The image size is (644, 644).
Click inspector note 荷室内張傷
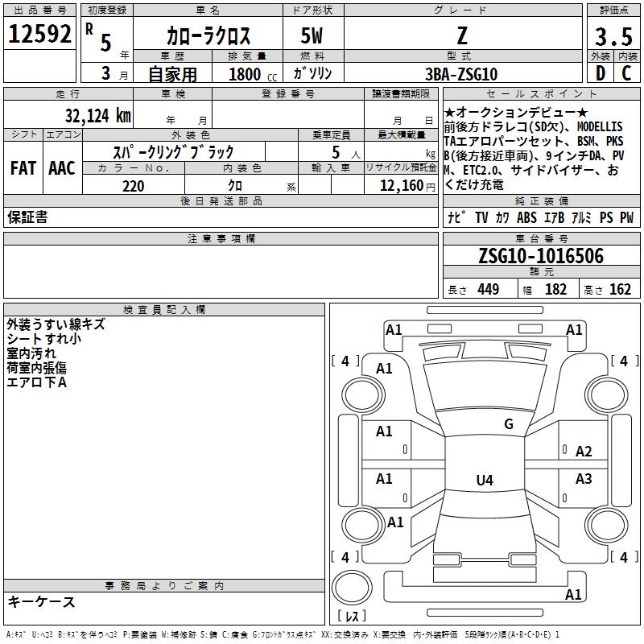point(36,368)
